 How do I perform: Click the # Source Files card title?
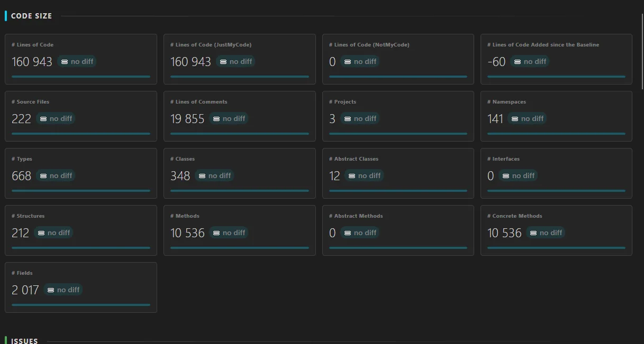(x=30, y=102)
